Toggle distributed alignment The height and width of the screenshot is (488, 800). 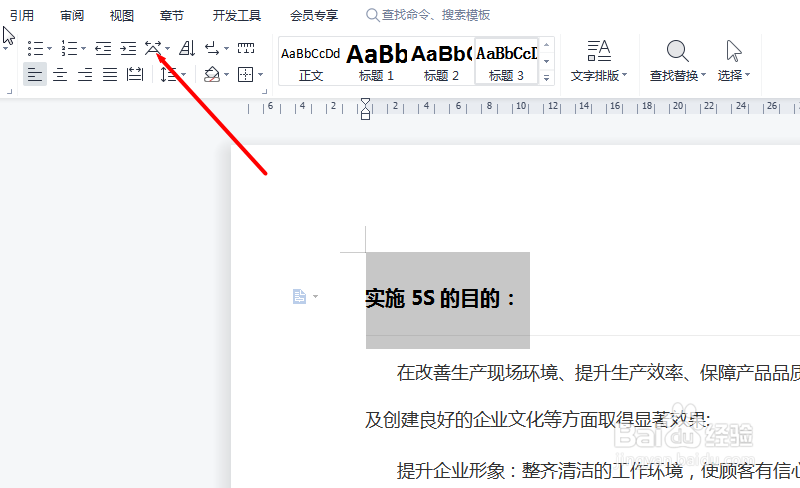pyautogui.click(x=135, y=75)
